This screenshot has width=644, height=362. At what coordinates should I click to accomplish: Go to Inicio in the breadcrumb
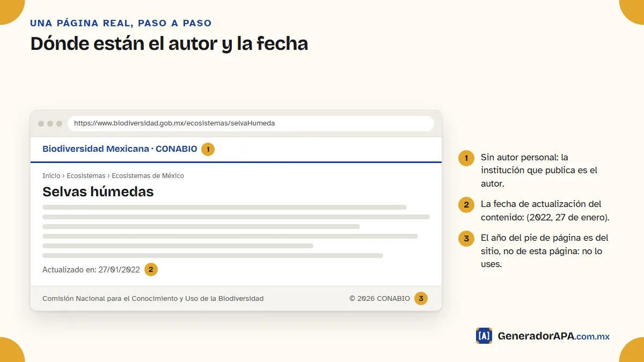52,176
